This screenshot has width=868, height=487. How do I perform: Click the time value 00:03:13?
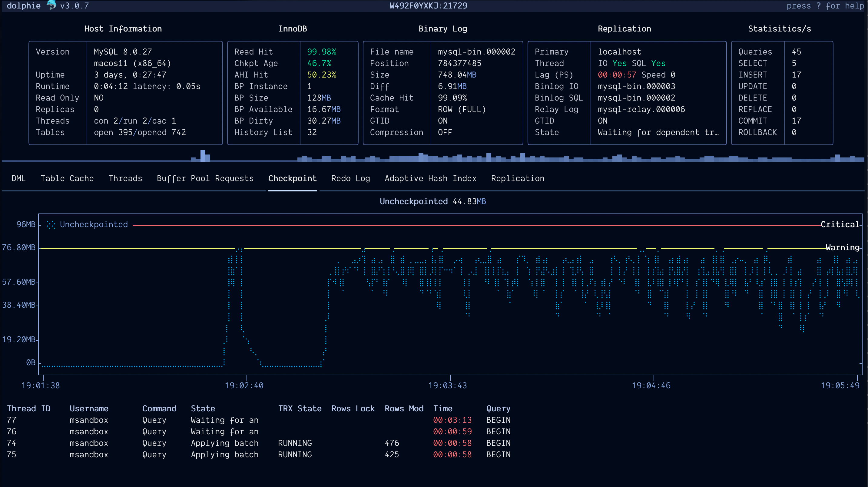[452, 420]
